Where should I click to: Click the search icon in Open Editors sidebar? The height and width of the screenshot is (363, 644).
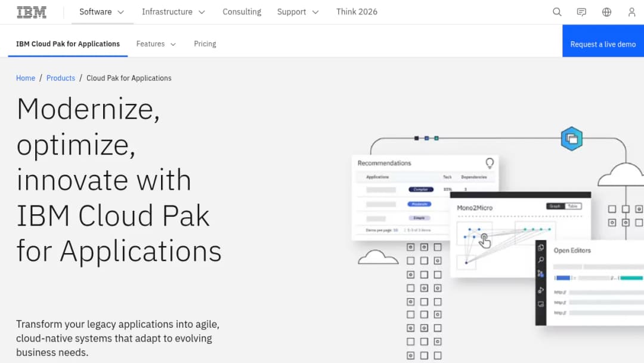541,260
